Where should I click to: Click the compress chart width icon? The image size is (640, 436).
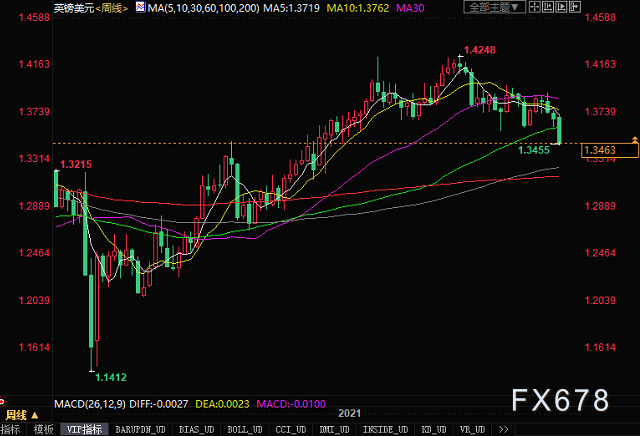tap(548, 7)
